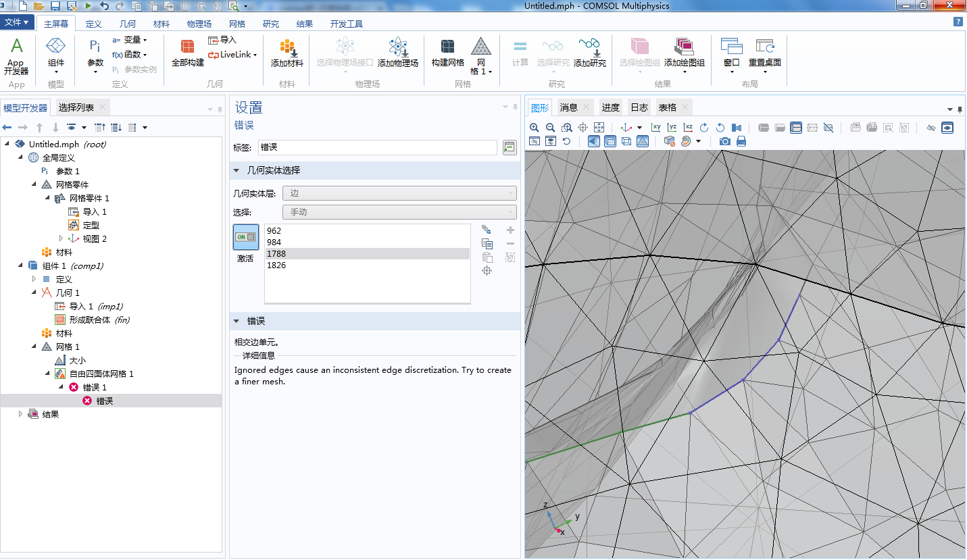
Task: Toggle the wireframe rendering button
Action: [x=626, y=141]
